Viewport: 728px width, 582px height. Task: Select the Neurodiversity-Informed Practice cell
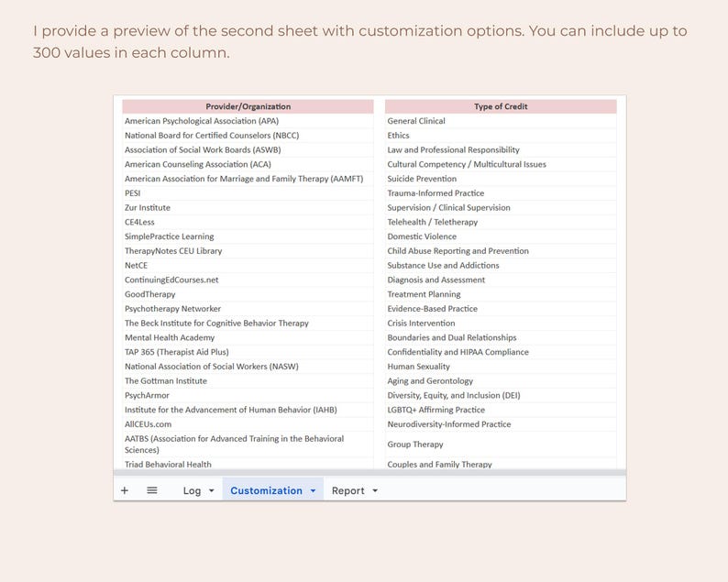click(x=501, y=424)
